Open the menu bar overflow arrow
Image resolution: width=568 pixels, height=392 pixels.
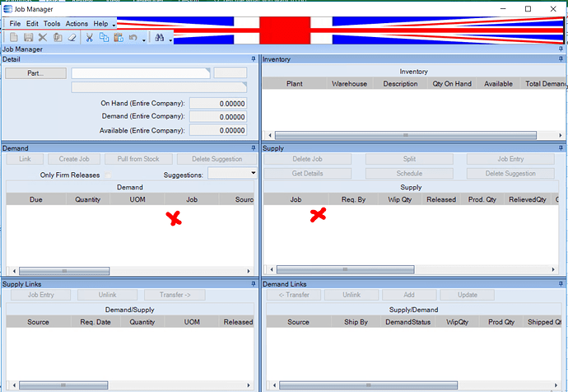(x=114, y=25)
